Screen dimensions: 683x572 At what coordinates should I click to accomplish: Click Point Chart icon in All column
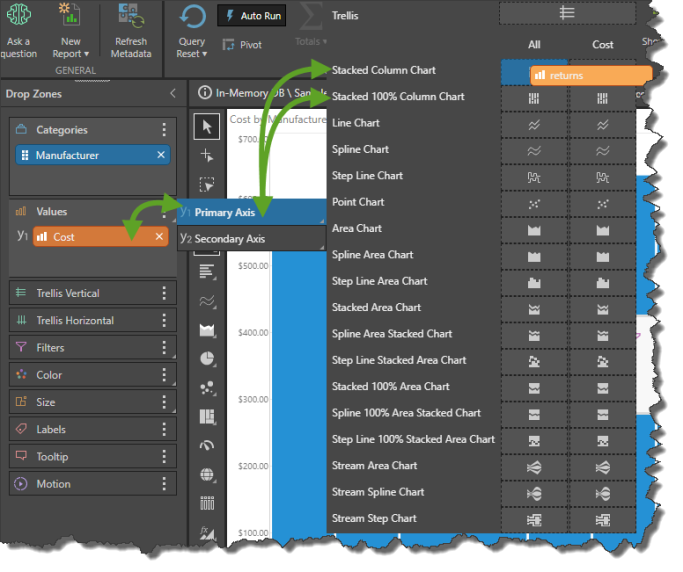pos(534,203)
